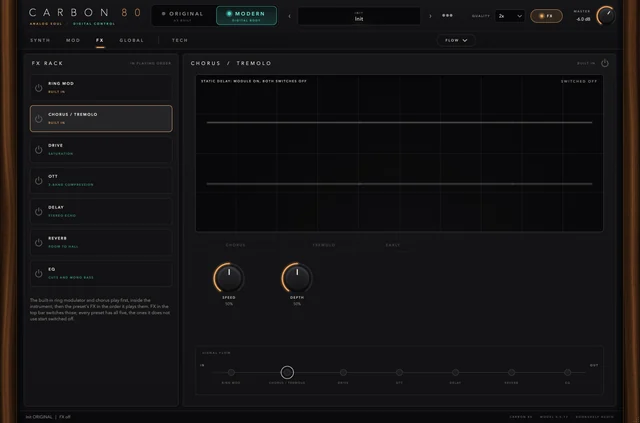The width and height of the screenshot is (640, 423).
Task: Toggle the global FX button in top bar
Action: [x=546, y=16]
